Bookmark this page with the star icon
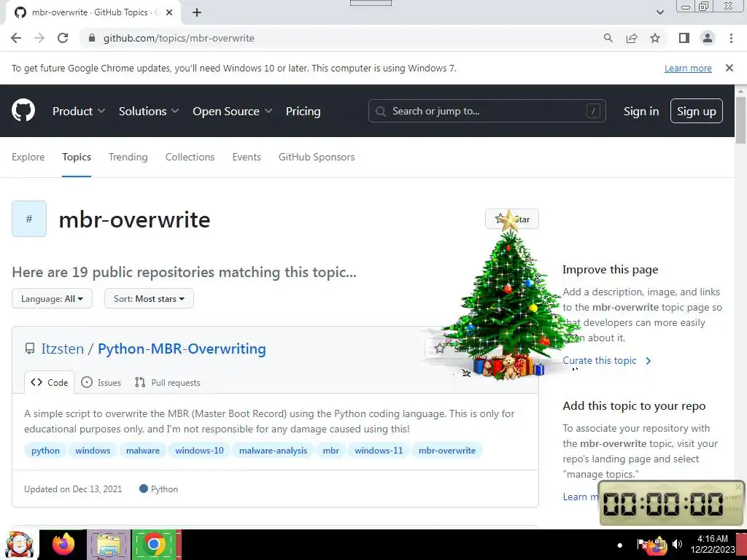 [x=655, y=38]
